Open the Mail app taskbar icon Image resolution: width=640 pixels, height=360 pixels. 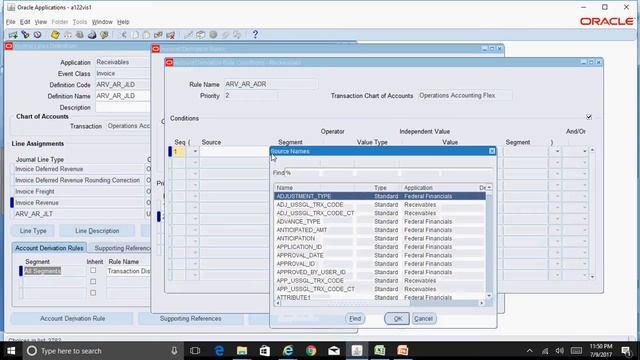click(334, 351)
